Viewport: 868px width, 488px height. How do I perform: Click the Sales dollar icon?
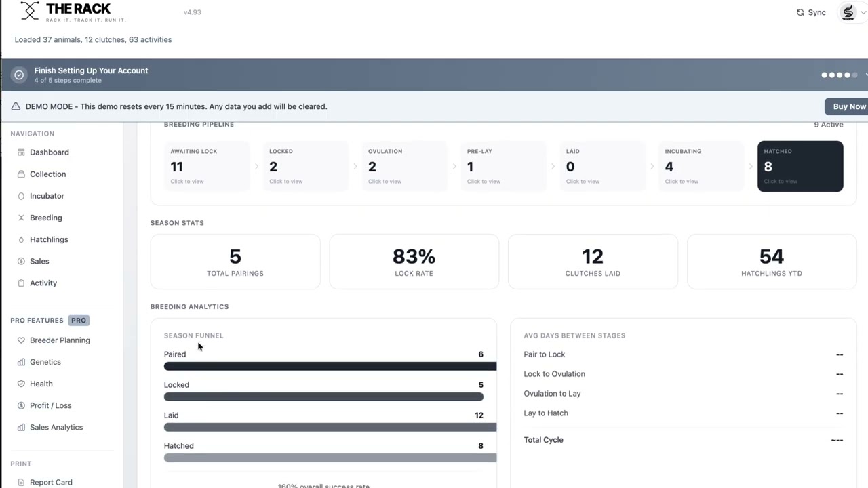21,261
